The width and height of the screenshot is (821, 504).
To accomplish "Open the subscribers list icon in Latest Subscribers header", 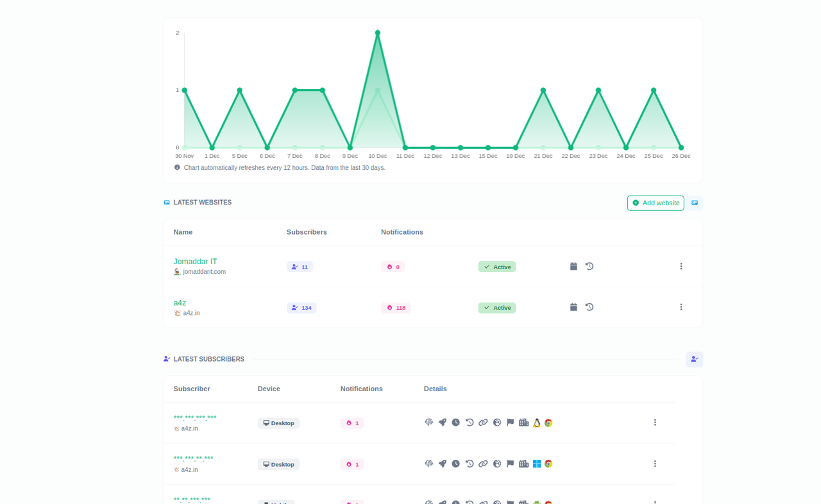I will pyautogui.click(x=695, y=359).
